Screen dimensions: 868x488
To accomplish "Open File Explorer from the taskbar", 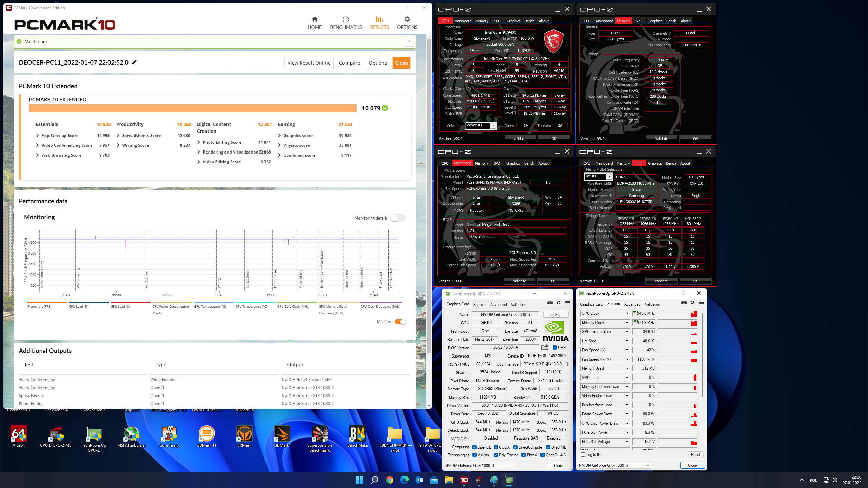I will 449,480.
